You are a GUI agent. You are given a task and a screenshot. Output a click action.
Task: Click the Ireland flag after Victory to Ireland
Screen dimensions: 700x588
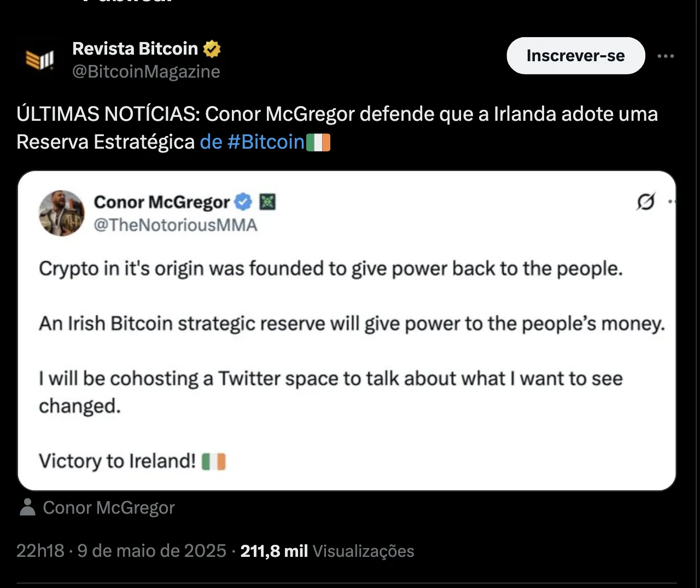(x=214, y=461)
